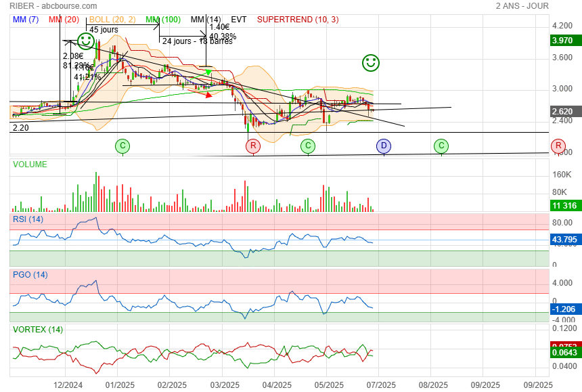Screen dimensions: 582x392
Task: Click the RSI (14) panel label
Action: pyautogui.click(x=28, y=219)
